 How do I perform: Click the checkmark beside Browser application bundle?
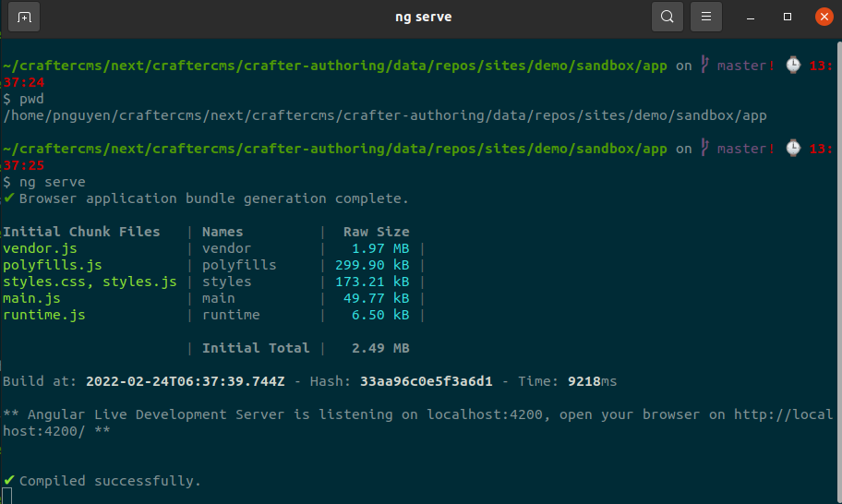pyautogui.click(x=9, y=198)
